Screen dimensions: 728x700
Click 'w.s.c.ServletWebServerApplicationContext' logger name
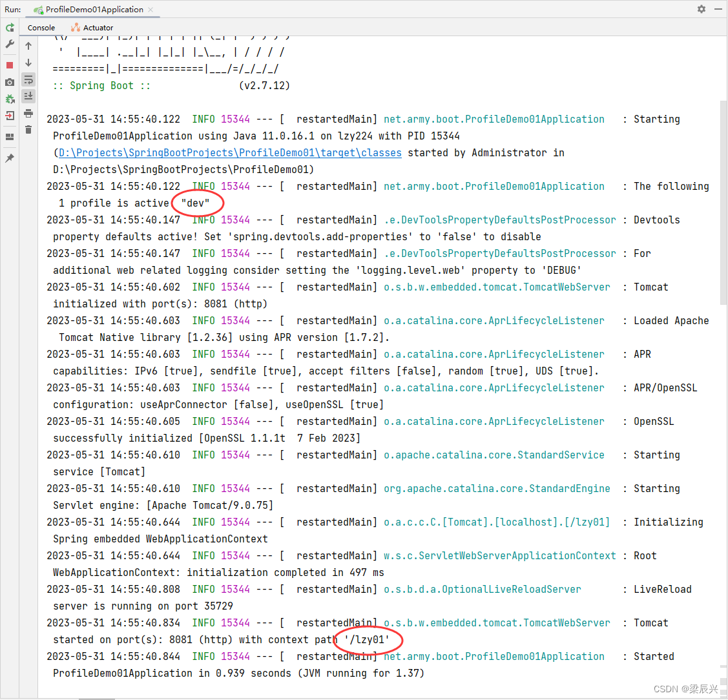[500, 556]
